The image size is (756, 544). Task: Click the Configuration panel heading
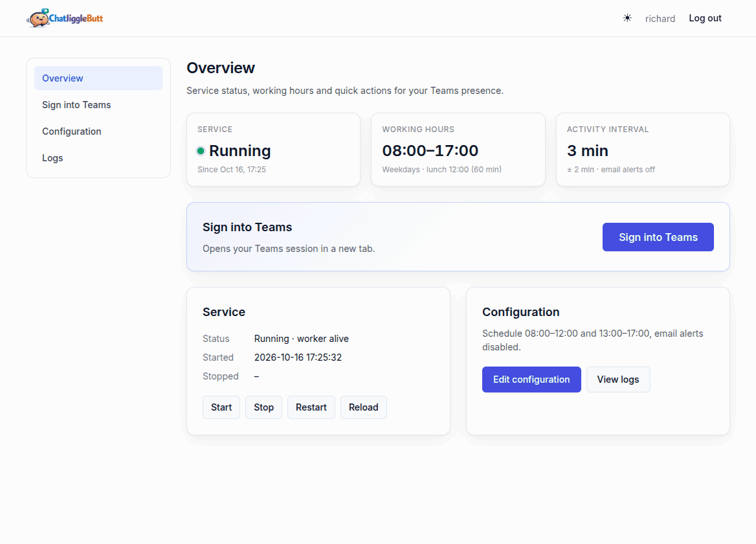click(520, 312)
